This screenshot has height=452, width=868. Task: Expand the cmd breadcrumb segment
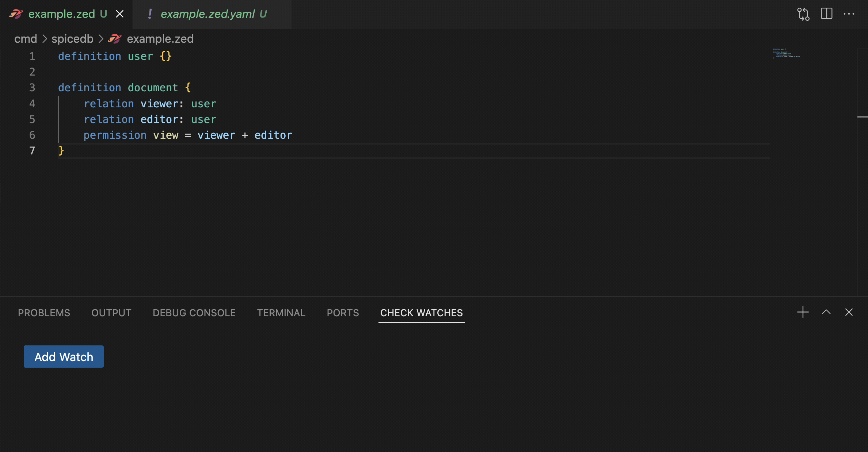click(26, 39)
